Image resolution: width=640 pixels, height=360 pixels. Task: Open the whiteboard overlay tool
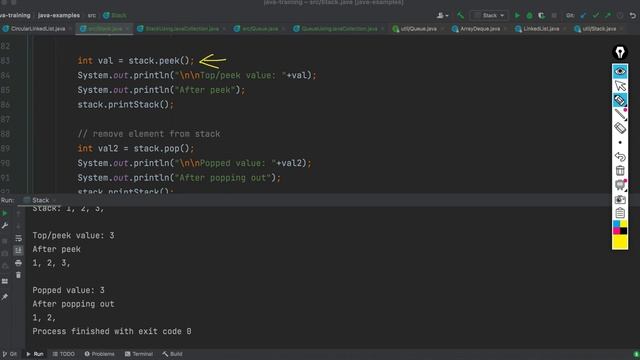[x=620, y=185]
